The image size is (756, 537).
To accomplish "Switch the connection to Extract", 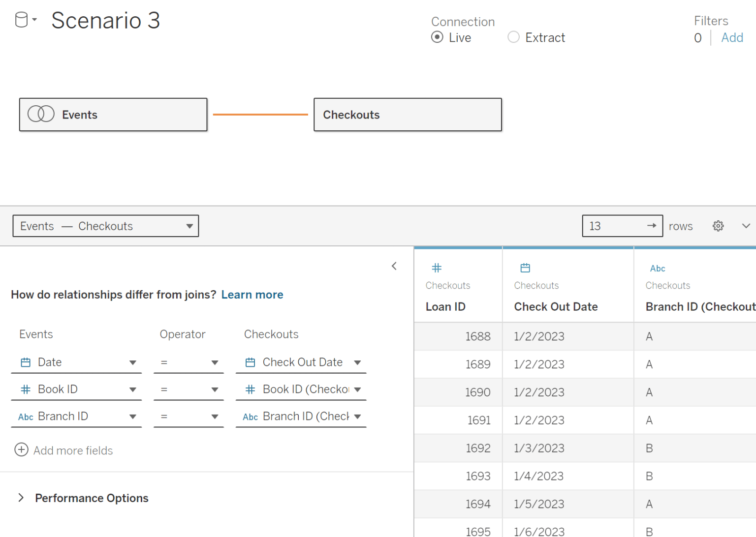I will pyautogui.click(x=513, y=37).
